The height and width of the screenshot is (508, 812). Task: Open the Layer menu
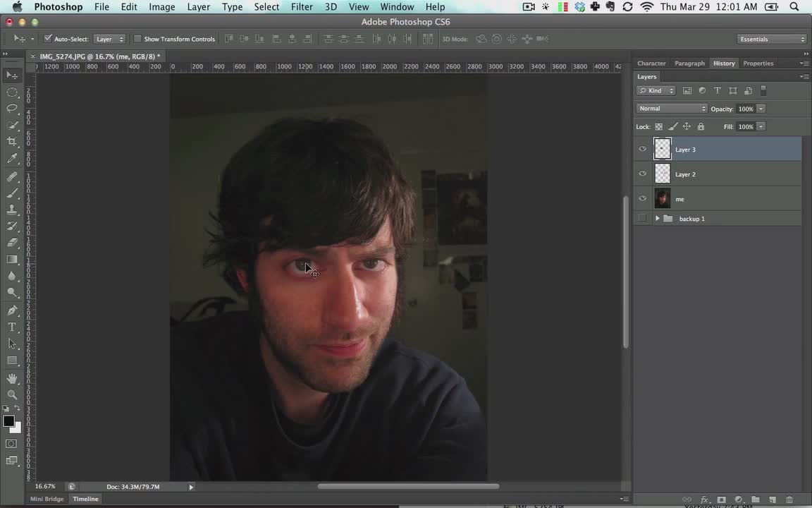click(x=198, y=7)
